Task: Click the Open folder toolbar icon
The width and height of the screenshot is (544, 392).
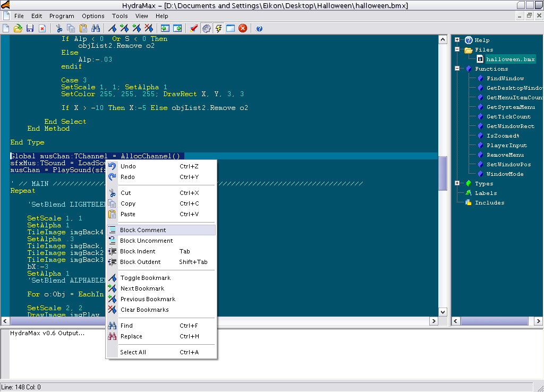Action: point(18,28)
